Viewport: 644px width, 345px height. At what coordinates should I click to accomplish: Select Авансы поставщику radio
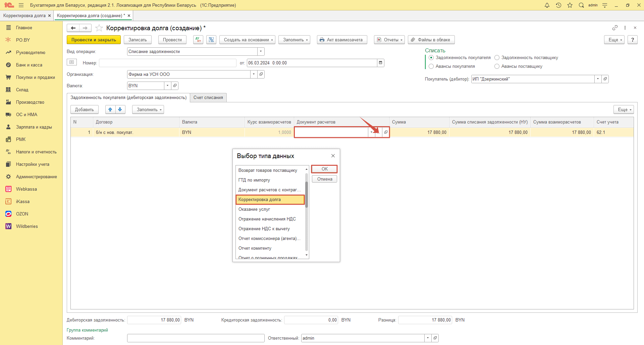(x=497, y=66)
